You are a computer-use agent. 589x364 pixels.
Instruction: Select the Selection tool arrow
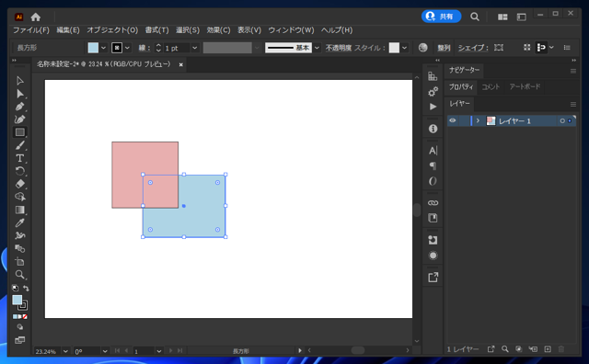pyautogui.click(x=20, y=81)
